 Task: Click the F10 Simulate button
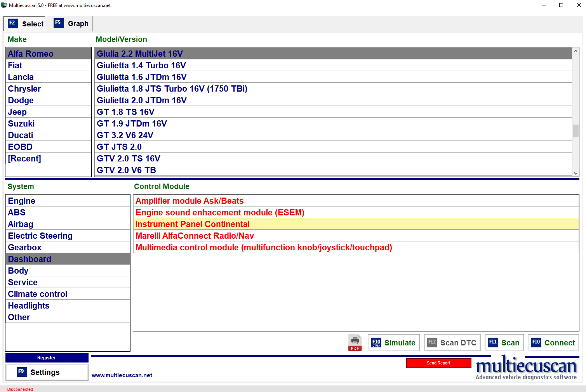(x=393, y=343)
